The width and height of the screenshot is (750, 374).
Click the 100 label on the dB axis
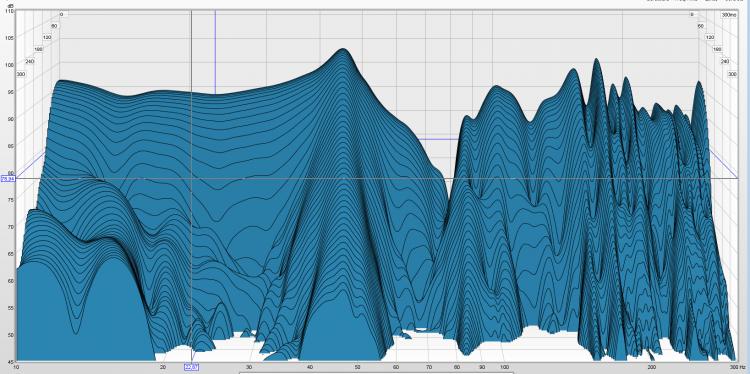click(x=11, y=65)
